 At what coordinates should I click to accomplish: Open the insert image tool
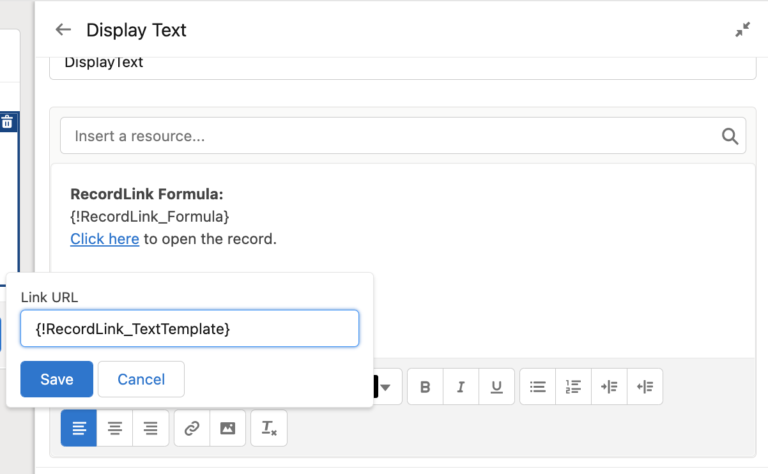[x=227, y=428]
